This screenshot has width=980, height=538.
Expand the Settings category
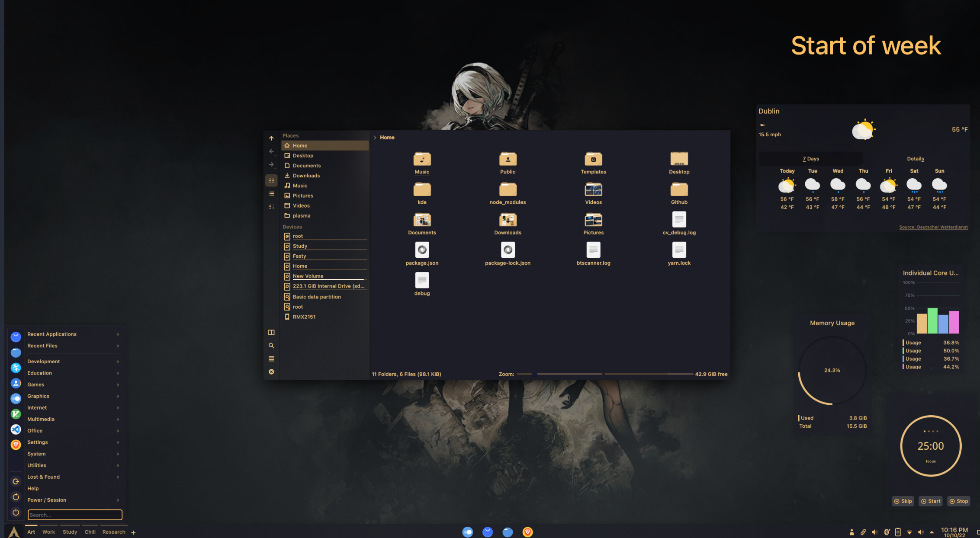[x=74, y=442]
